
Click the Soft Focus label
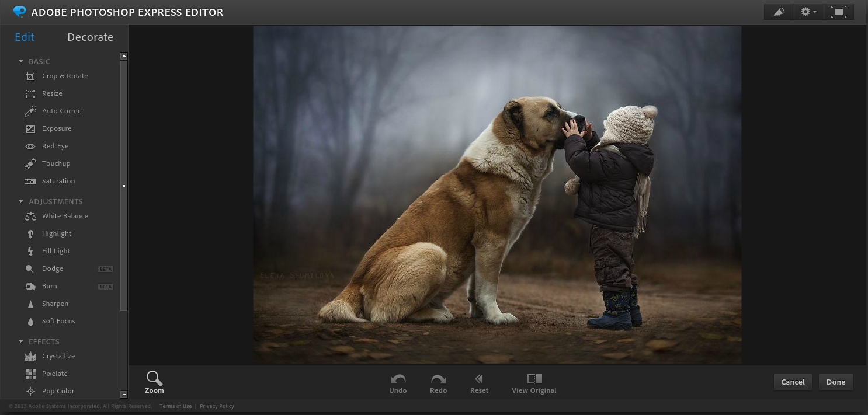(58, 321)
